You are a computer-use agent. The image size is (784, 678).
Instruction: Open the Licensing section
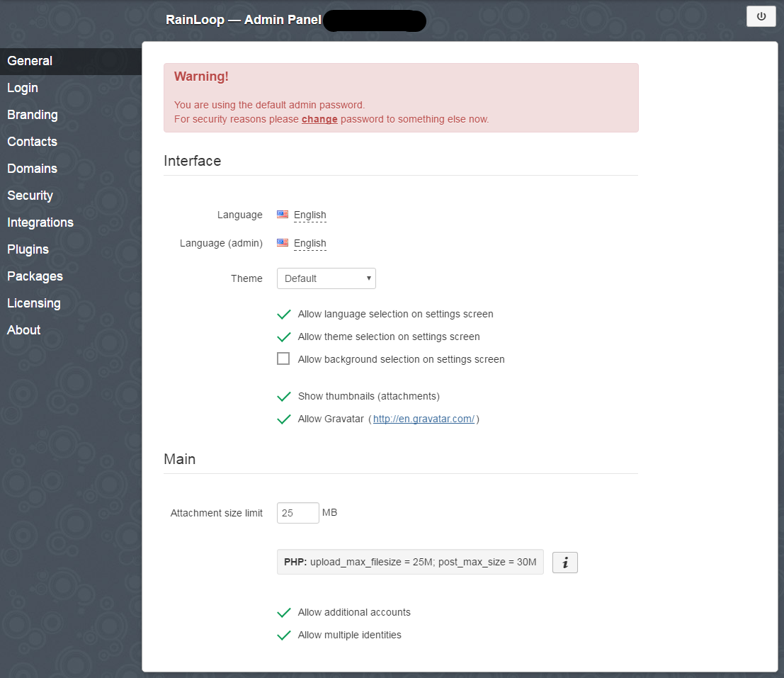(33, 303)
